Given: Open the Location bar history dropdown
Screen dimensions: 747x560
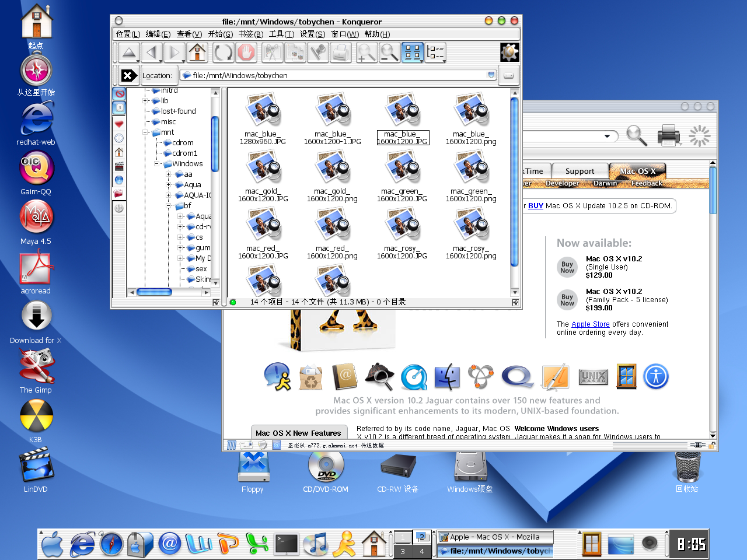Looking at the screenshot, I should click(491, 75).
